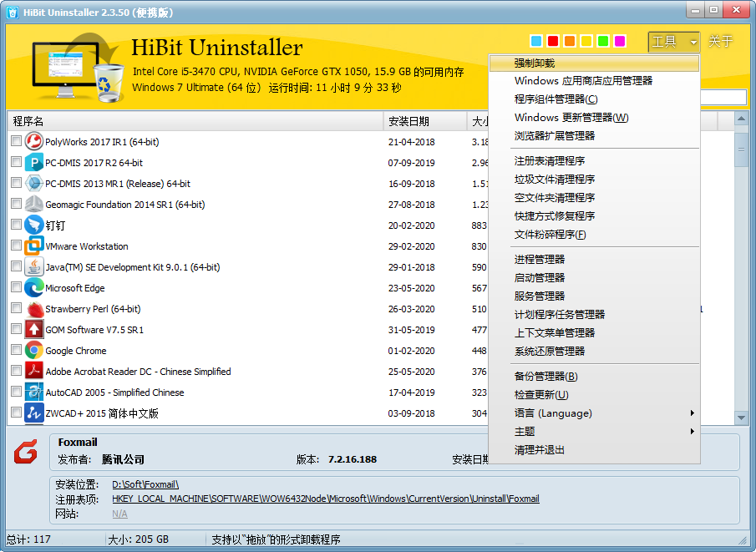
Task: Click the Java SE Development Kit icon
Action: [34, 267]
